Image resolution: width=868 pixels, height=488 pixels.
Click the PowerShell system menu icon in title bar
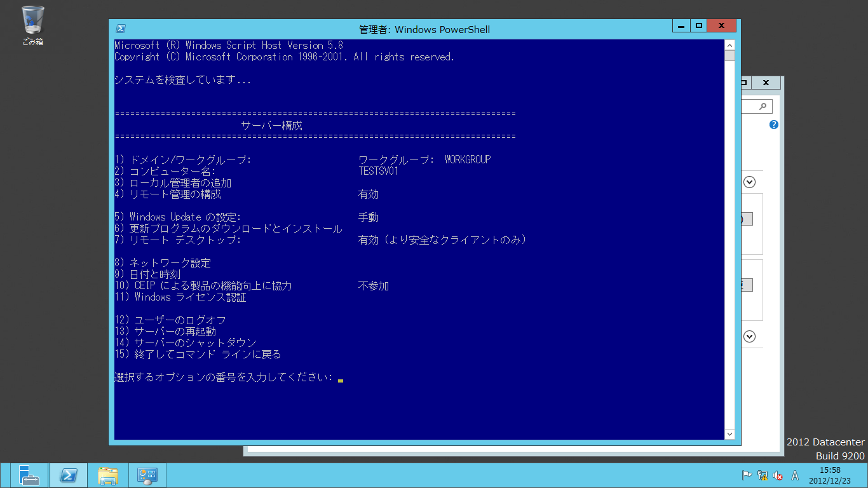pos(120,29)
